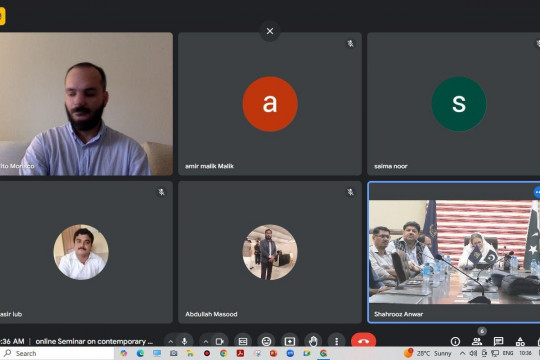540x360 pixels.
Task: Select the Abdullah Masood profile picture tile
Action: tap(270, 252)
